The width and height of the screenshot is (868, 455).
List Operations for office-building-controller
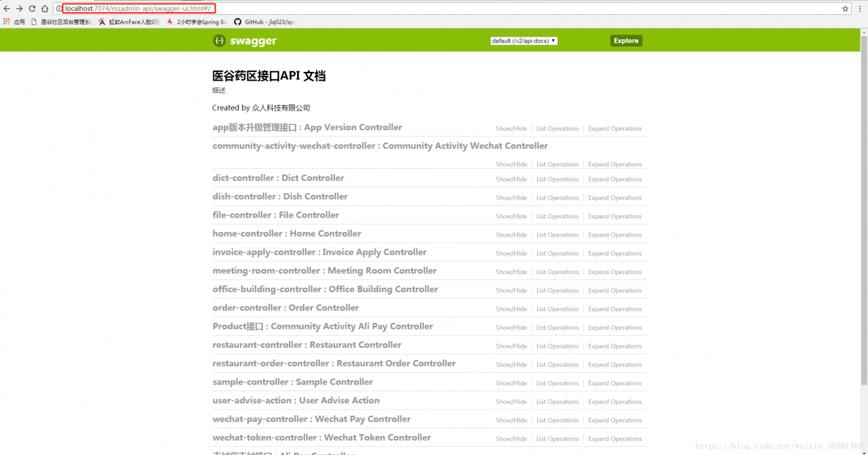(x=557, y=291)
